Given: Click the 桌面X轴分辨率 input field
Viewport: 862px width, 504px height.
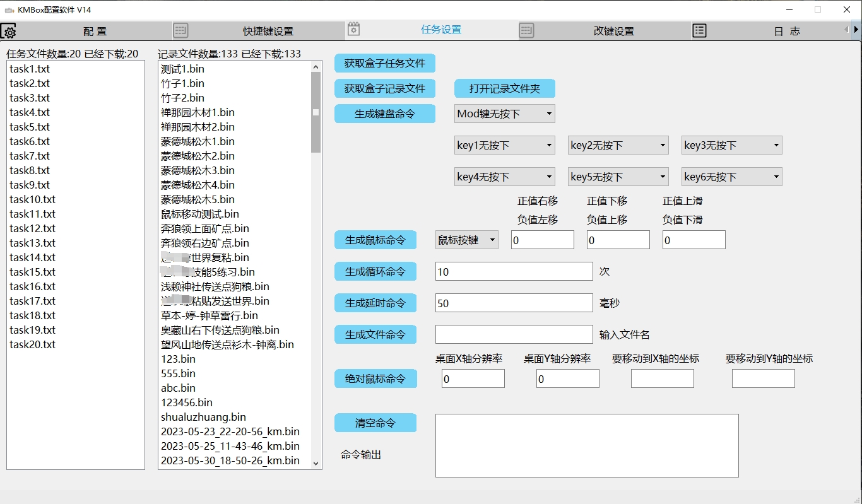Looking at the screenshot, I should tap(473, 378).
